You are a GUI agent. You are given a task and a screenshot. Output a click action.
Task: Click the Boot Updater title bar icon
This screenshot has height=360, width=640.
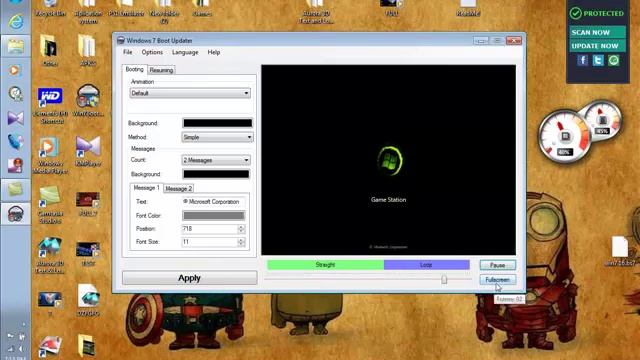tap(120, 40)
